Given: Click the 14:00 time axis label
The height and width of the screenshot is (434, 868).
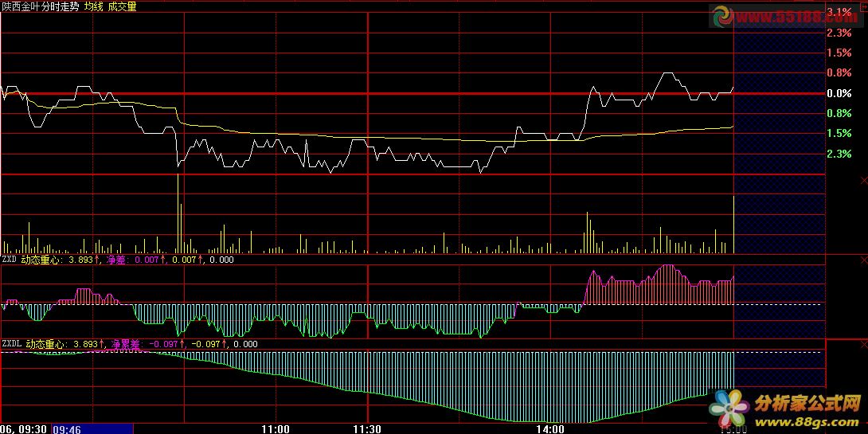Looking at the screenshot, I should tap(551, 429).
